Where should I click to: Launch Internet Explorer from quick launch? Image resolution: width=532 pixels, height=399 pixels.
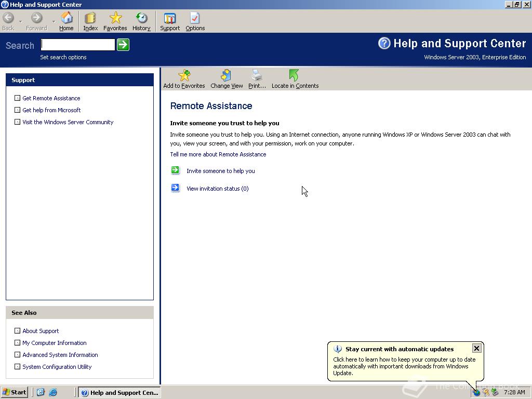point(53,392)
